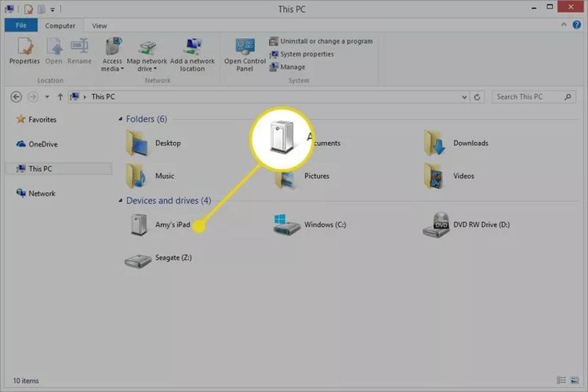
Task: Collapse Devices and drives section
Action: 120,201
